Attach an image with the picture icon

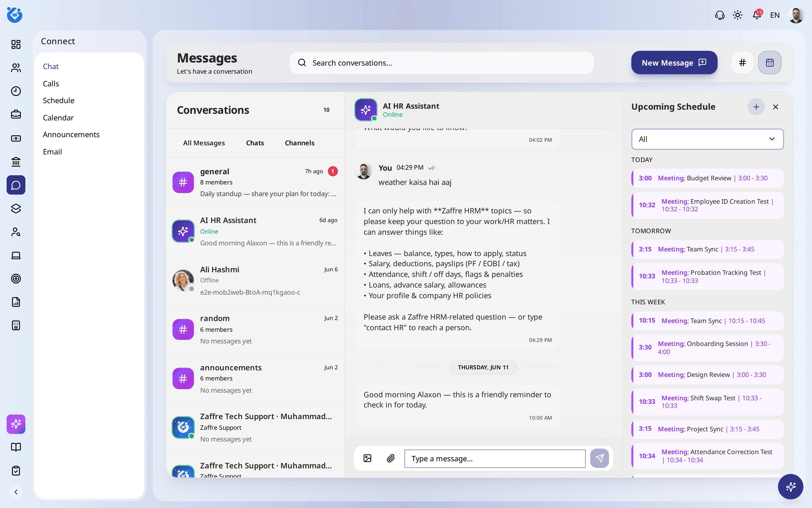click(367, 458)
